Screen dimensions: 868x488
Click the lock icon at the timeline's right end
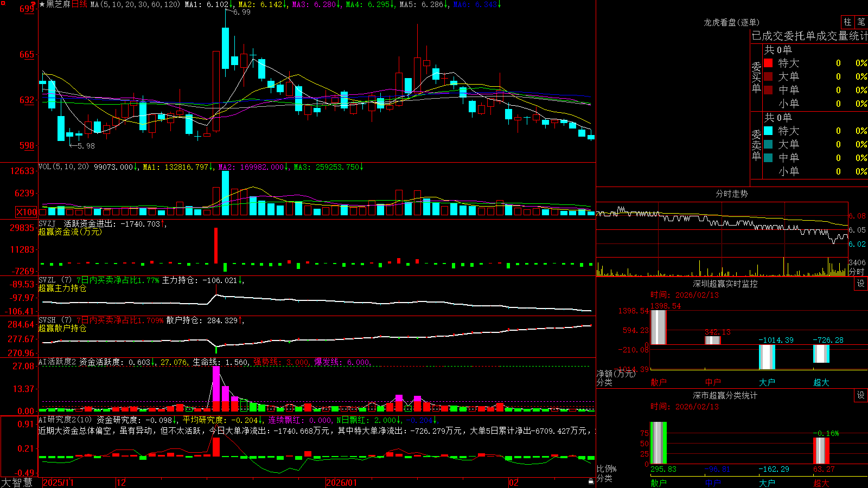pos(591,481)
